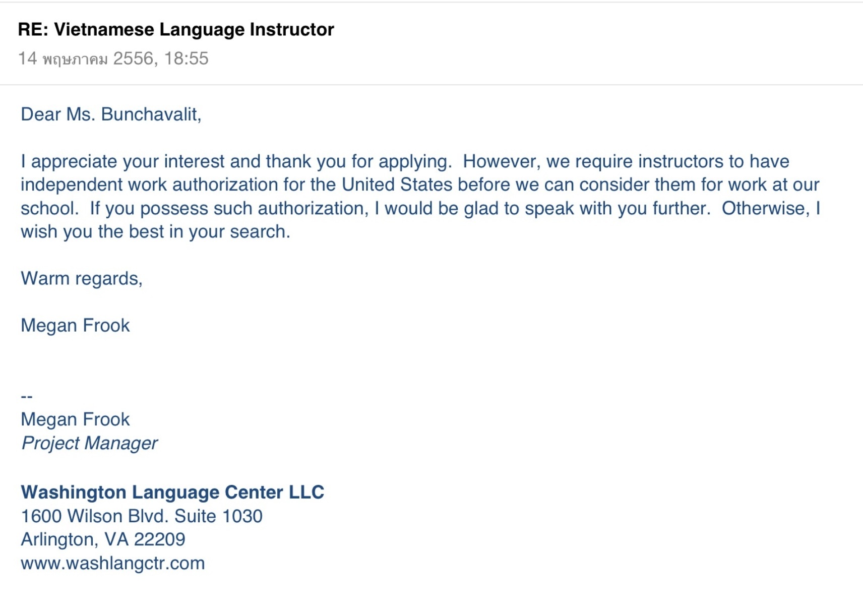The image size is (863, 616).
Task: Click the line starting 'independent work authorization'
Action: click(420, 184)
